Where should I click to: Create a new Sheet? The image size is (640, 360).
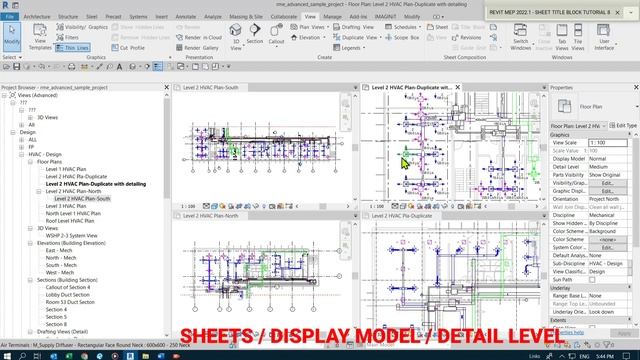[x=438, y=27]
